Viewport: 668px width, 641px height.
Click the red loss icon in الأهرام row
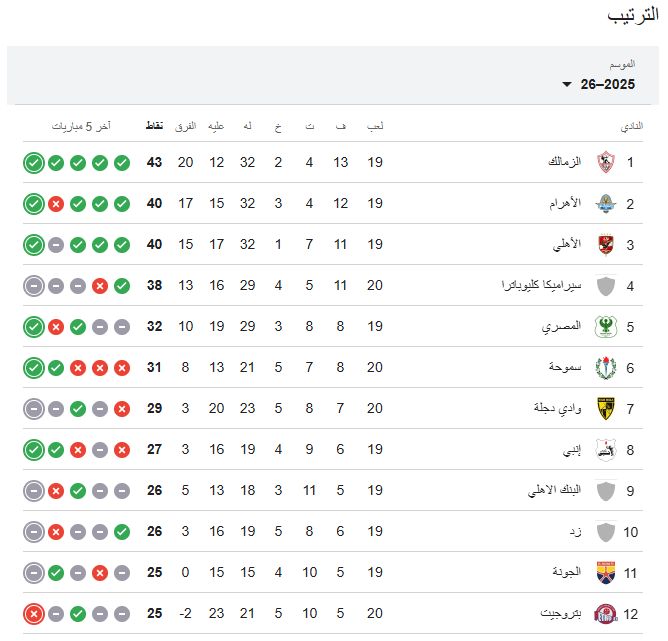(56, 204)
